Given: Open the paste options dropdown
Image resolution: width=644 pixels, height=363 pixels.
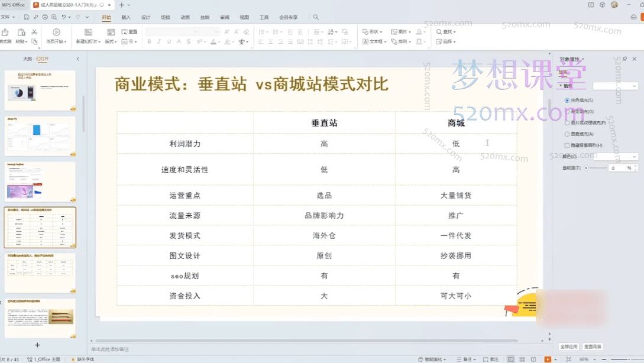Looking at the screenshot, I should 27,40.
